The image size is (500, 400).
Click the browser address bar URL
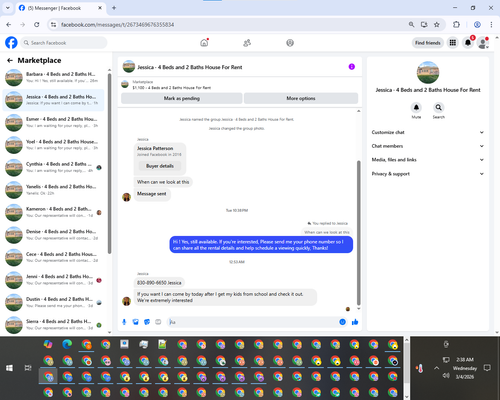coord(117,25)
